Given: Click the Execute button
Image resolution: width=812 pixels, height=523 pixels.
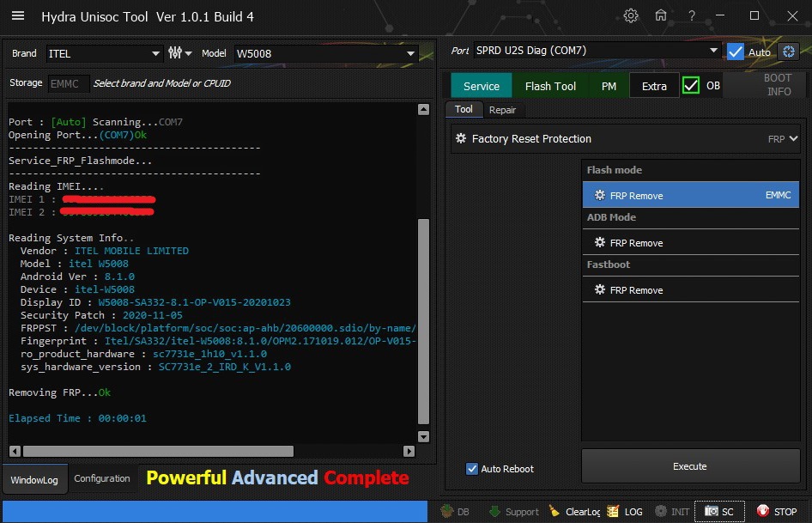Looking at the screenshot, I should click(690, 466).
